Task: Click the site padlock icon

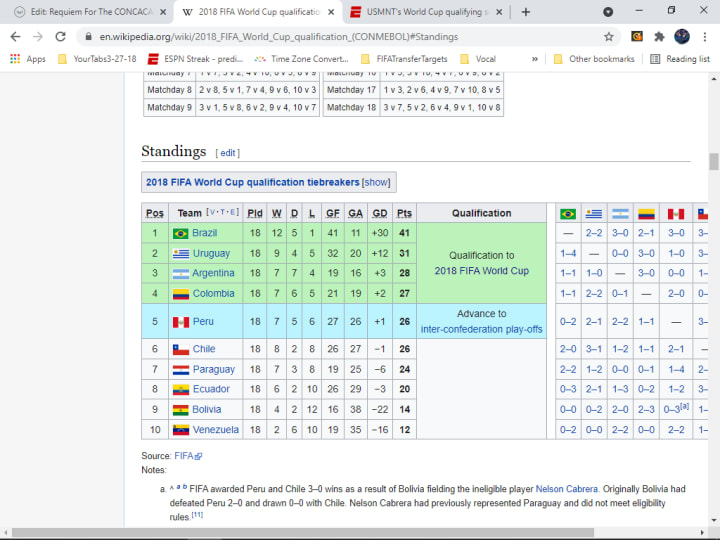Action: (89, 37)
